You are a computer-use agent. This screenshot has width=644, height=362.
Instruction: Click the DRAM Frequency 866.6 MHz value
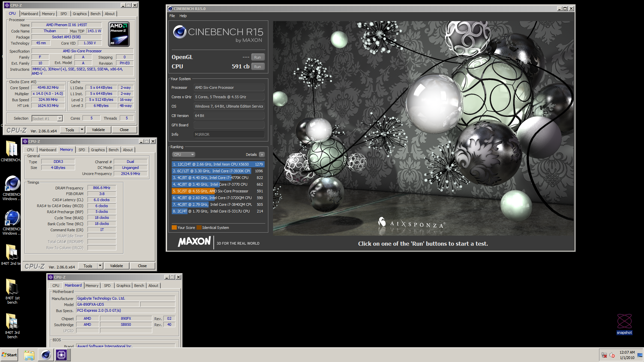coord(102,188)
